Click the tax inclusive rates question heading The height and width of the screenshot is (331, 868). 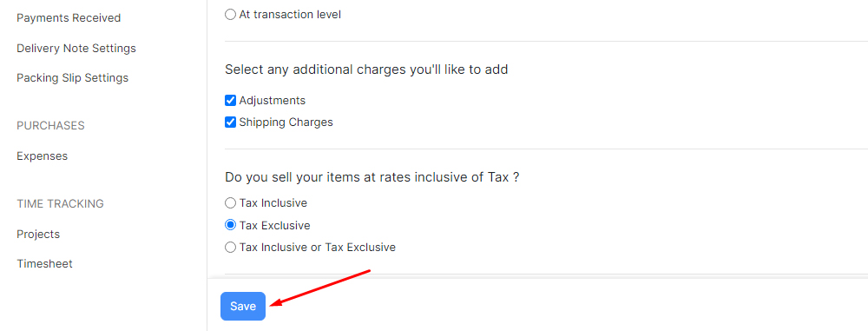372,177
